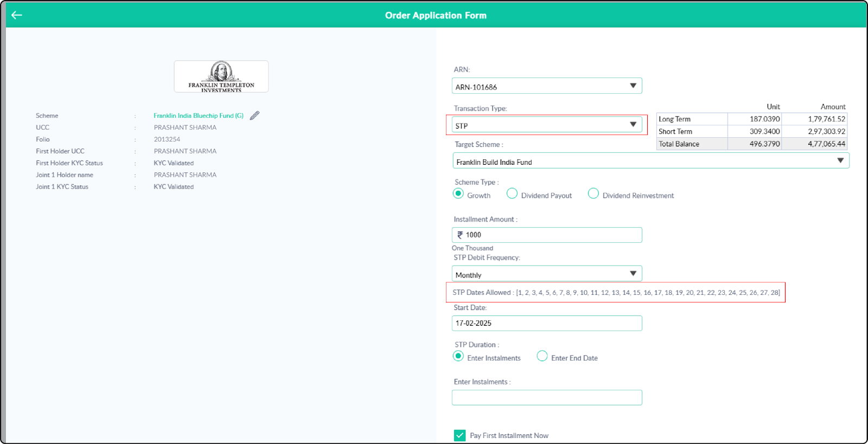Click the Joint 1 KYC Status value
Viewport: 868px width, 444px height.
[x=174, y=187]
